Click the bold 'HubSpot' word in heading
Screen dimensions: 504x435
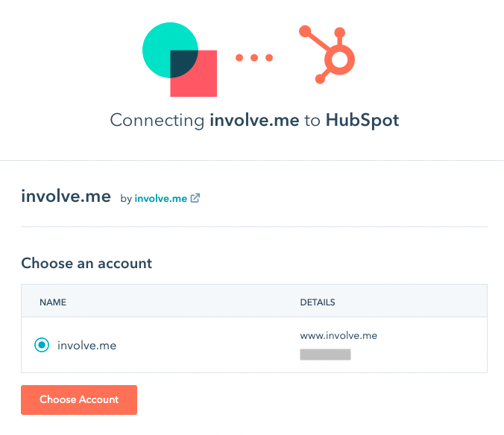362,120
